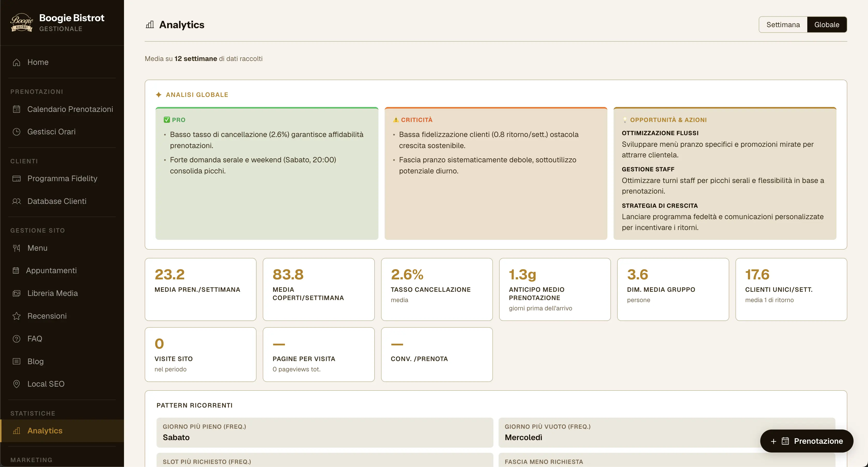
Task: Click the Local SEO pin icon
Action: 17,384
